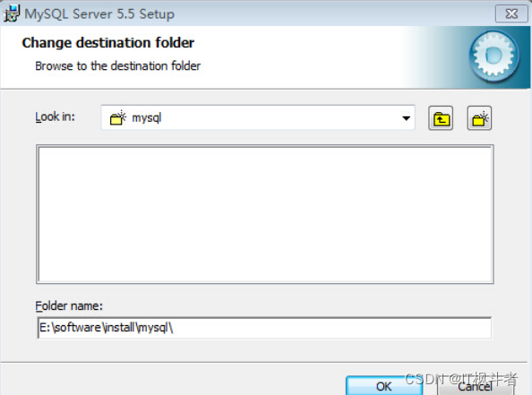This screenshot has width=532, height=395.
Task: Click the Look in label
Action: pyautogui.click(x=55, y=116)
